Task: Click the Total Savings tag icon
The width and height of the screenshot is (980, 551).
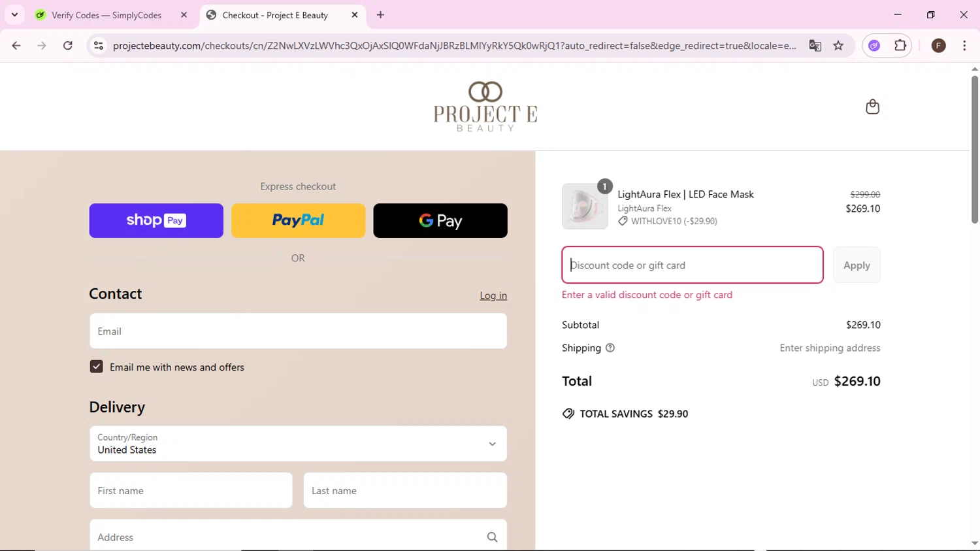Action: pyautogui.click(x=568, y=414)
